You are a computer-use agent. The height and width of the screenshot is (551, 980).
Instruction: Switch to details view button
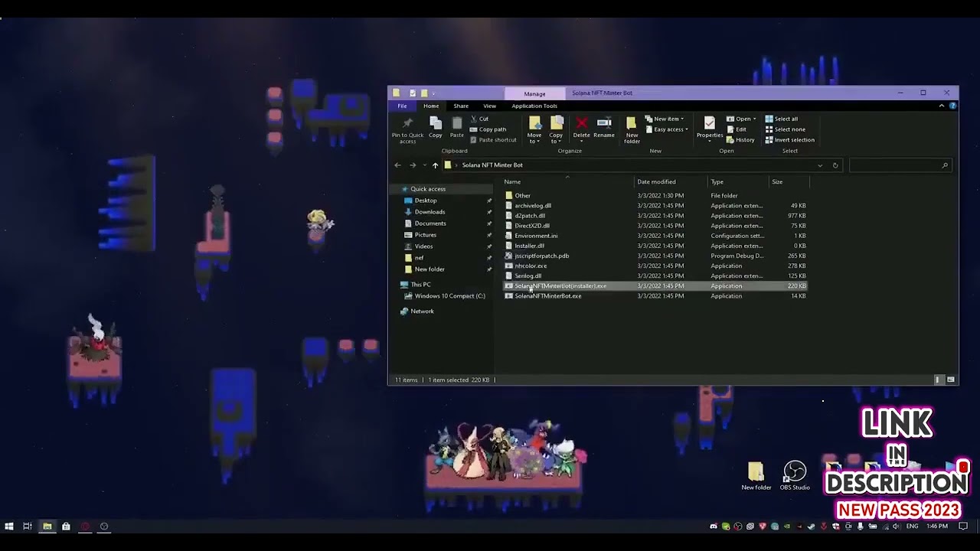click(938, 380)
